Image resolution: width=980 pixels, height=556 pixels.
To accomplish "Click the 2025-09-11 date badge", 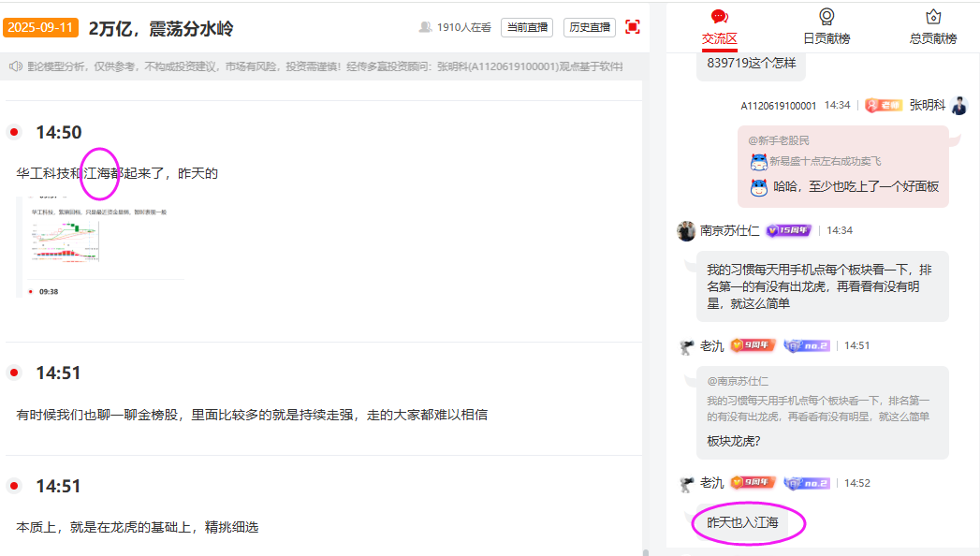I will pos(40,28).
